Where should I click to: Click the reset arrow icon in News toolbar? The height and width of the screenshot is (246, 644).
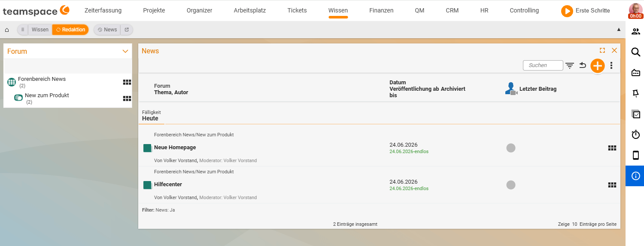pos(583,65)
